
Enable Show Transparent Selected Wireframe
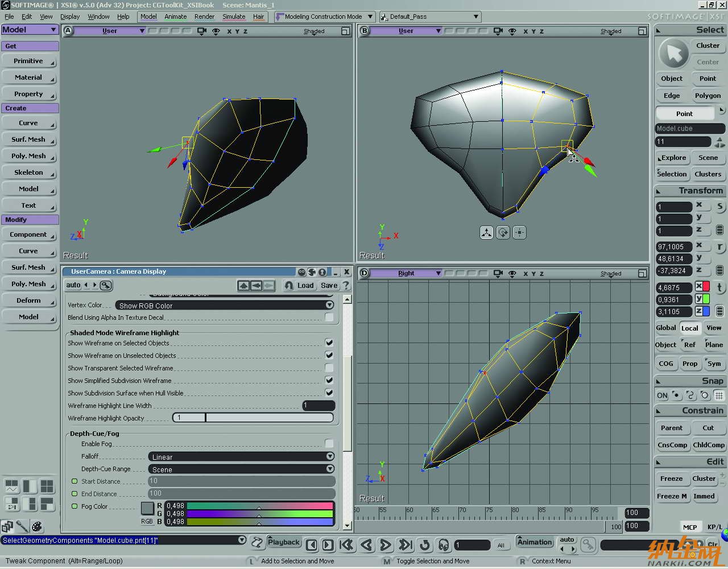coord(329,368)
